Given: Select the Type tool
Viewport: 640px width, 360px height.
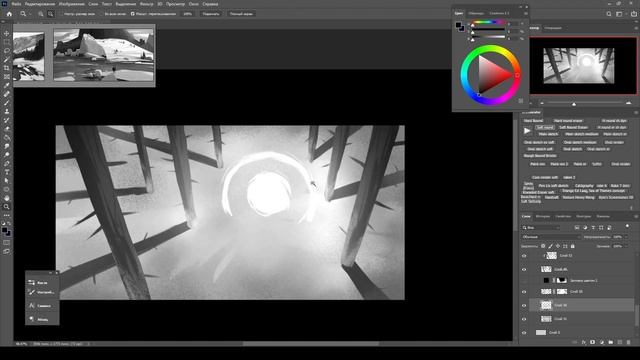Looking at the screenshot, I should pyautogui.click(x=7, y=172).
